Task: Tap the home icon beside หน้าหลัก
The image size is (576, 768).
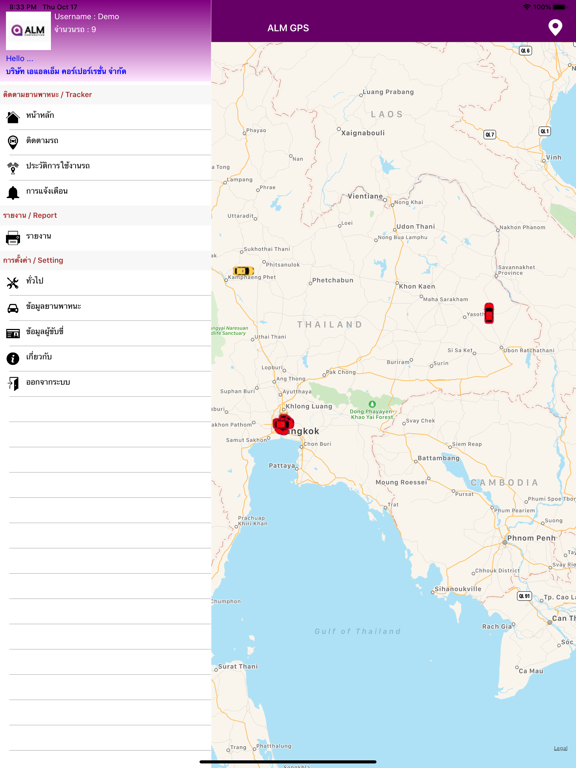Action: (x=13, y=117)
